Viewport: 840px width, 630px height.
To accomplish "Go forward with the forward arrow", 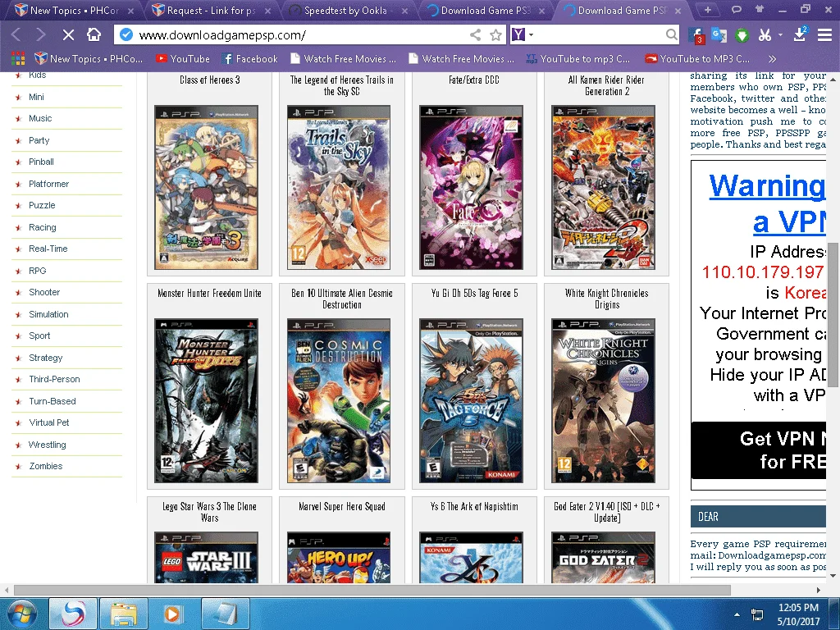I will tap(41, 35).
